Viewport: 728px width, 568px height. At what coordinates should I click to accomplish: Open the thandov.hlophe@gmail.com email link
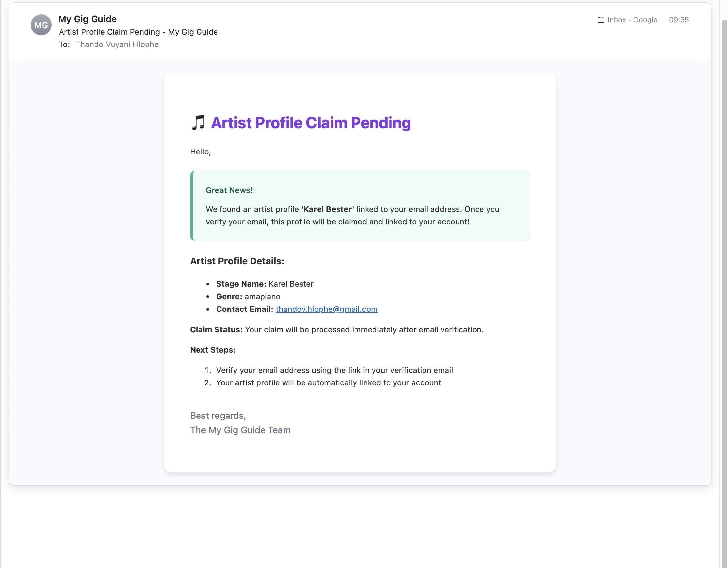pyautogui.click(x=326, y=309)
